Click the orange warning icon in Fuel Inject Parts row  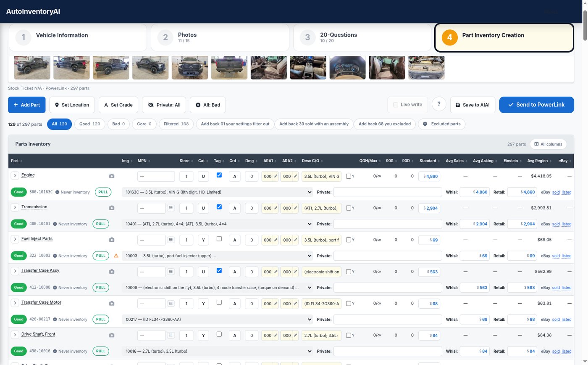click(116, 256)
